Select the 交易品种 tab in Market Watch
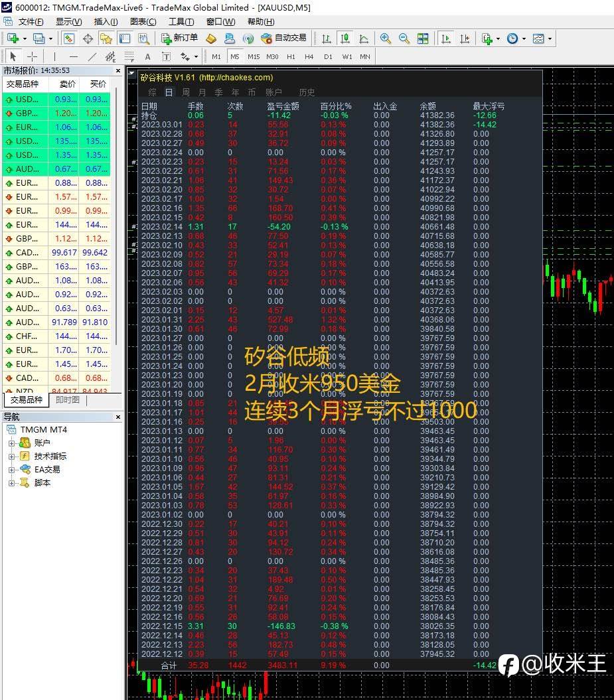614x700 pixels. click(x=27, y=399)
